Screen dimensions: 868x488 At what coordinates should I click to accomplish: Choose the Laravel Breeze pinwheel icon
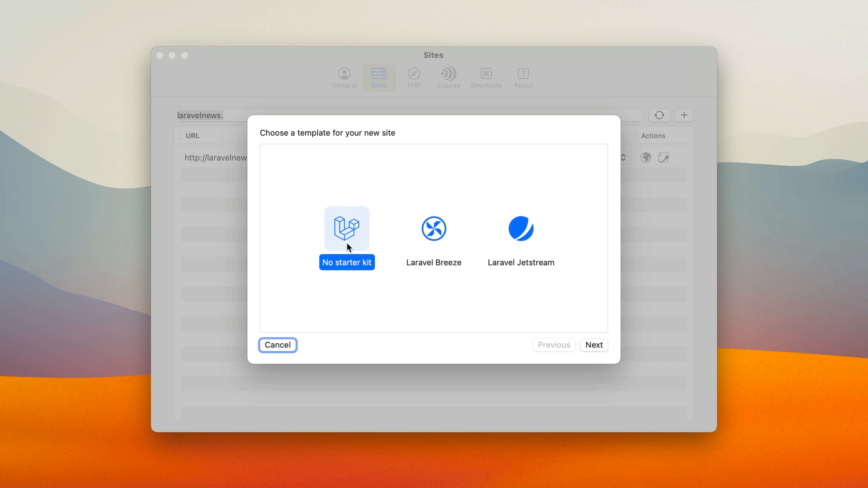[434, 228]
